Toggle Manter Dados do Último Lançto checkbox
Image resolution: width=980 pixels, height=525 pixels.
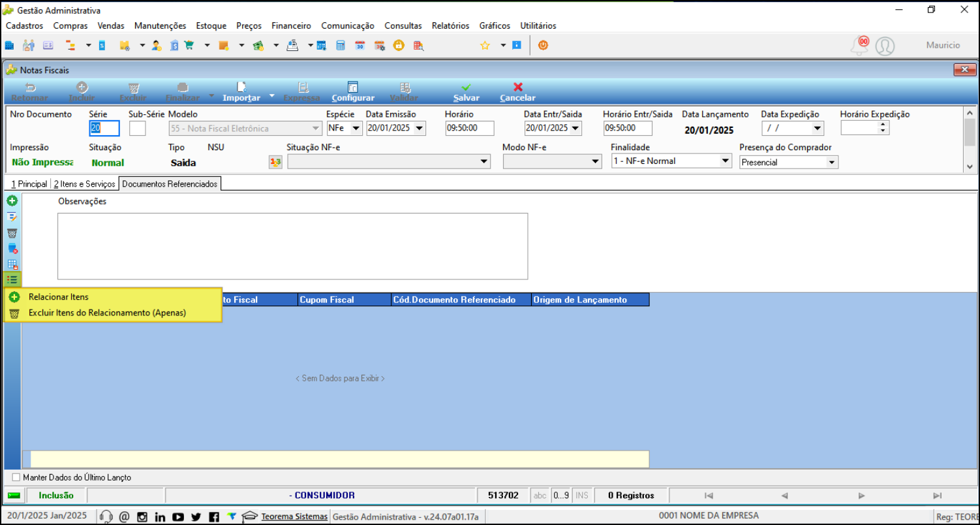pyautogui.click(x=16, y=477)
